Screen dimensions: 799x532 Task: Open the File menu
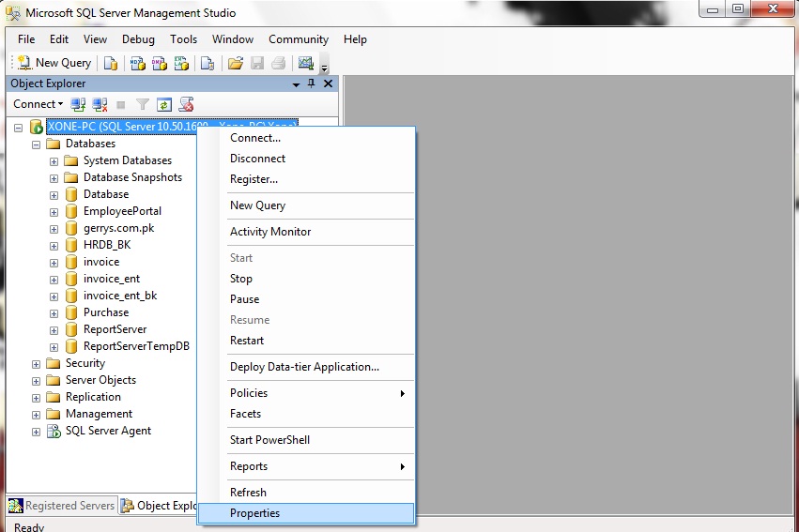tap(26, 39)
